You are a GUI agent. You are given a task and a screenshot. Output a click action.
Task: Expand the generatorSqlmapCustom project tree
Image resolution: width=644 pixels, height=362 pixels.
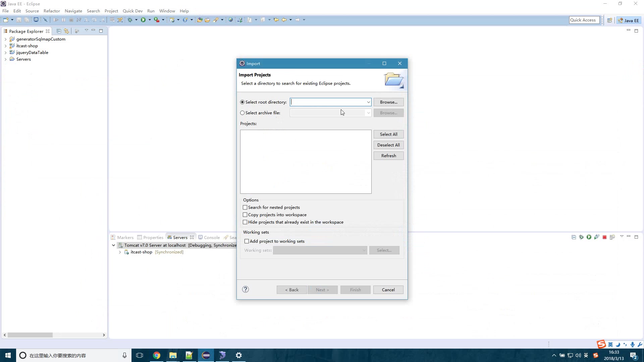click(5, 39)
